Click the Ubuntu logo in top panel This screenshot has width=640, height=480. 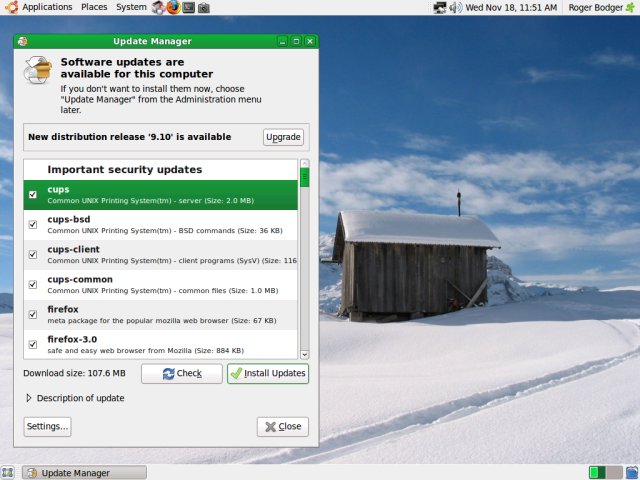pos(11,7)
